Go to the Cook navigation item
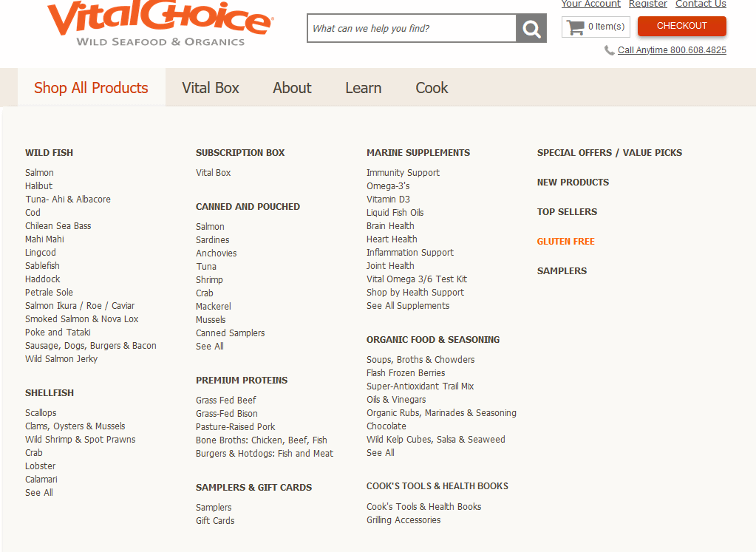 (x=432, y=88)
